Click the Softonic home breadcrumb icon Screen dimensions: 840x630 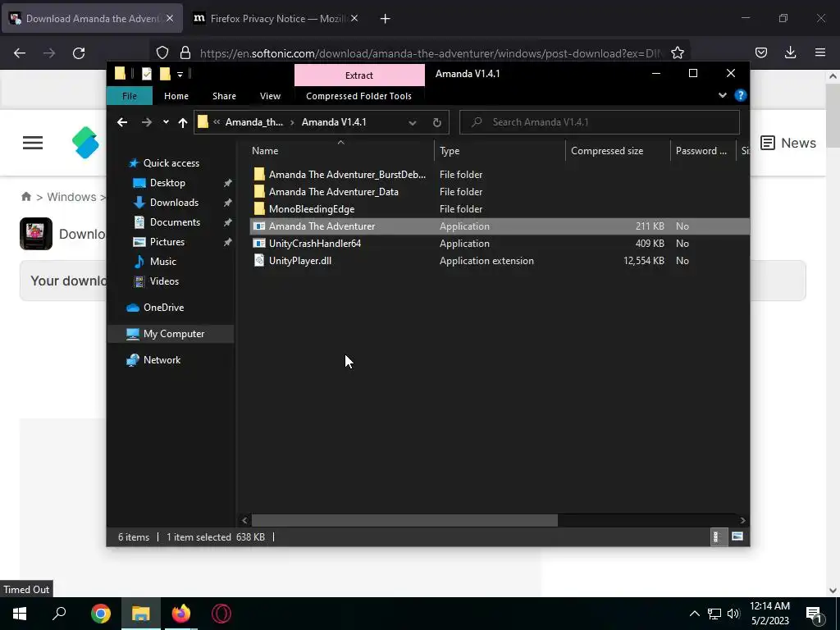25,197
